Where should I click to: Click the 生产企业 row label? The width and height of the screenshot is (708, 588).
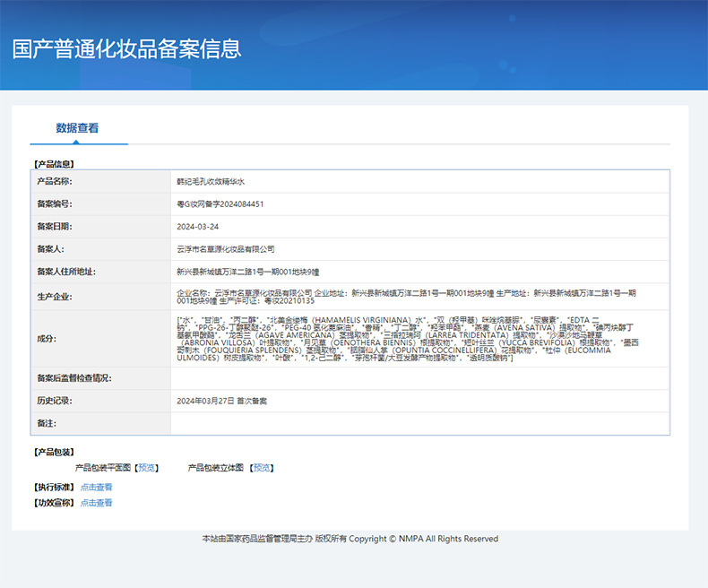coord(55,297)
